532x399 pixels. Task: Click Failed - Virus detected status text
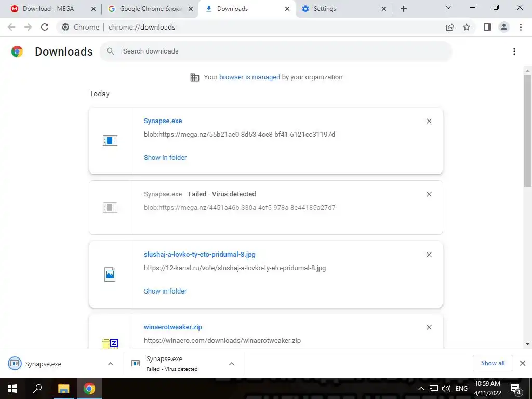pos(222,194)
